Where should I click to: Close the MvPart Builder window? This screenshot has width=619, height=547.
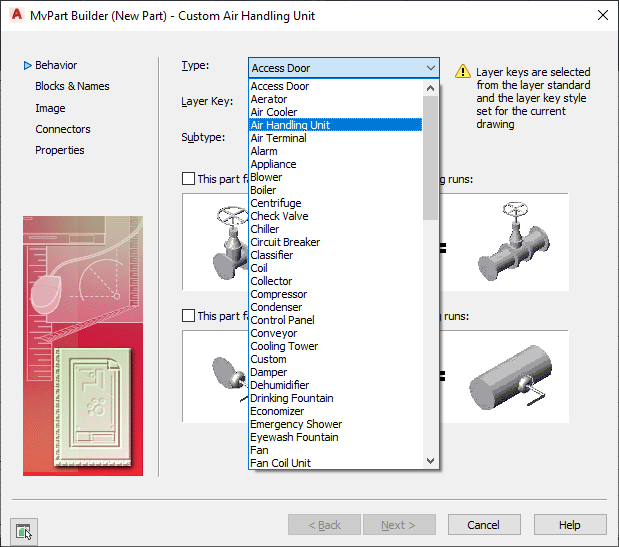coord(602,15)
